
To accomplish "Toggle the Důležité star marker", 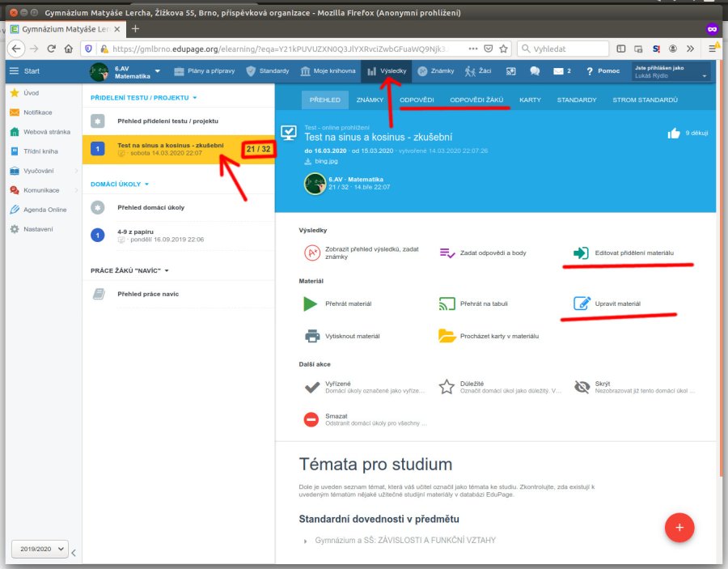I will pos(447,387).
